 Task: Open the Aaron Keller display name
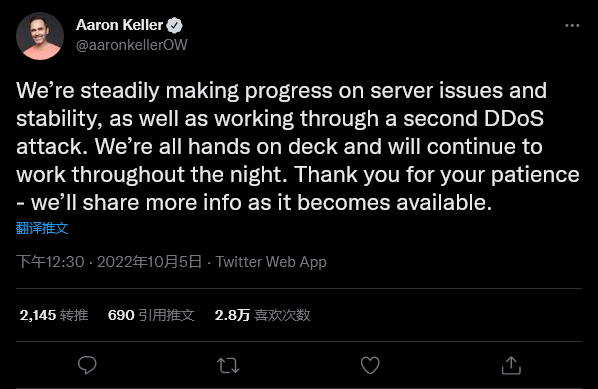coord(119,25)
